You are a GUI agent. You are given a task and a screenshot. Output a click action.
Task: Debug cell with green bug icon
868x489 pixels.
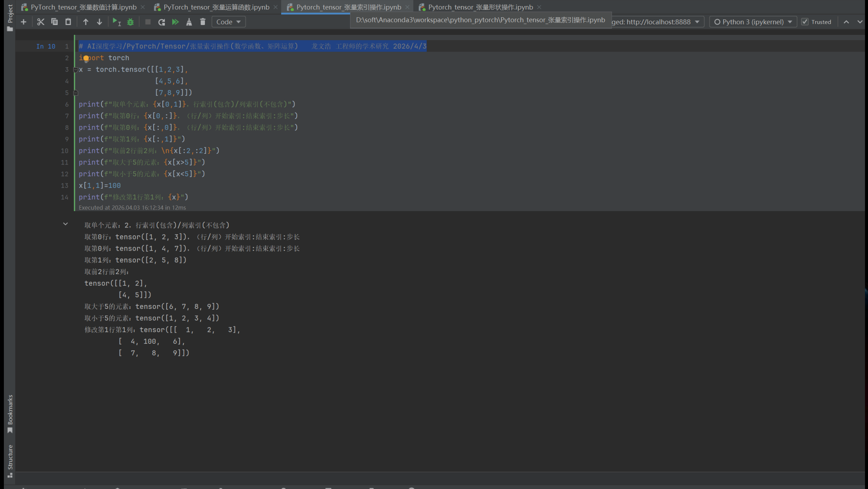tap(130, 22)
